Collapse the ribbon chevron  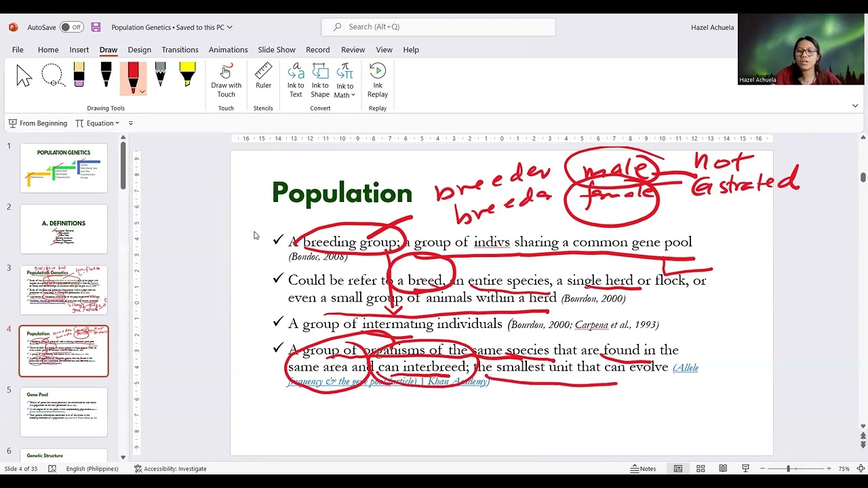click(855, 106)
